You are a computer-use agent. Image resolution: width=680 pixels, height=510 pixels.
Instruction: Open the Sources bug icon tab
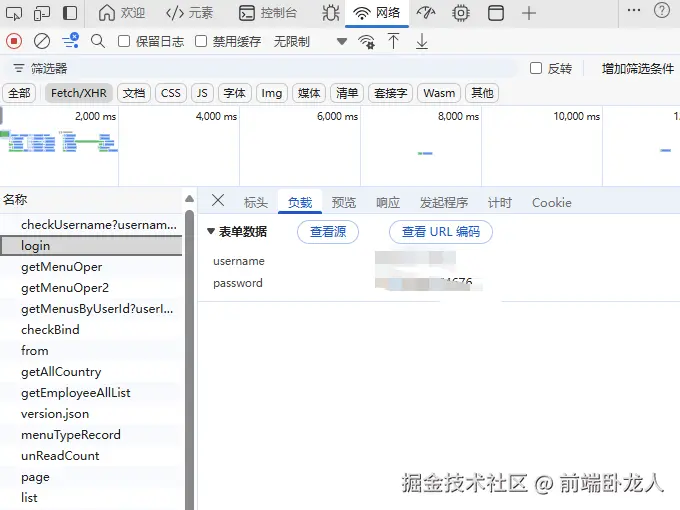331,13
